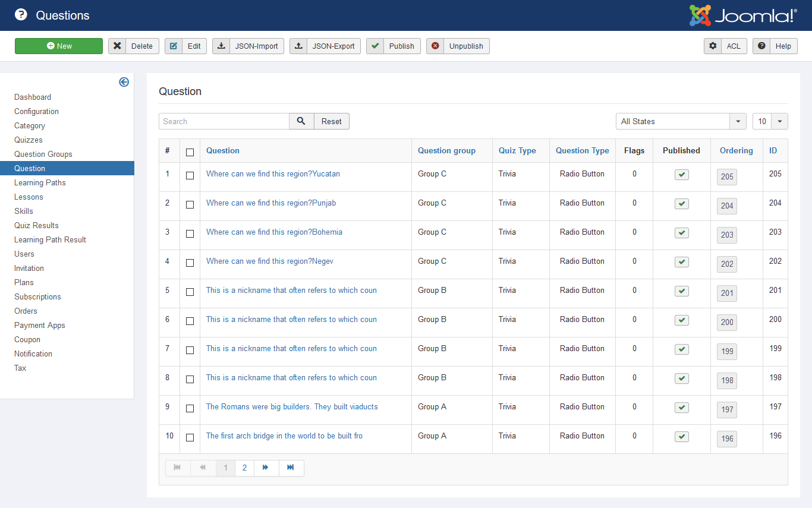Open the Punjab region question link
The image size is (812, 508).
(x=271, y=203)
